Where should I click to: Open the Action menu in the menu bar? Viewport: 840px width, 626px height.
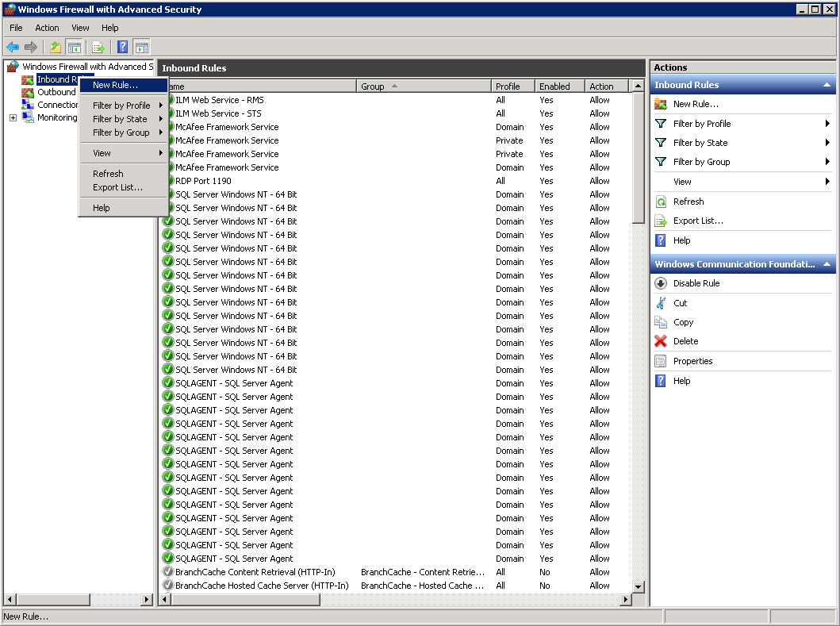(47, 28)
